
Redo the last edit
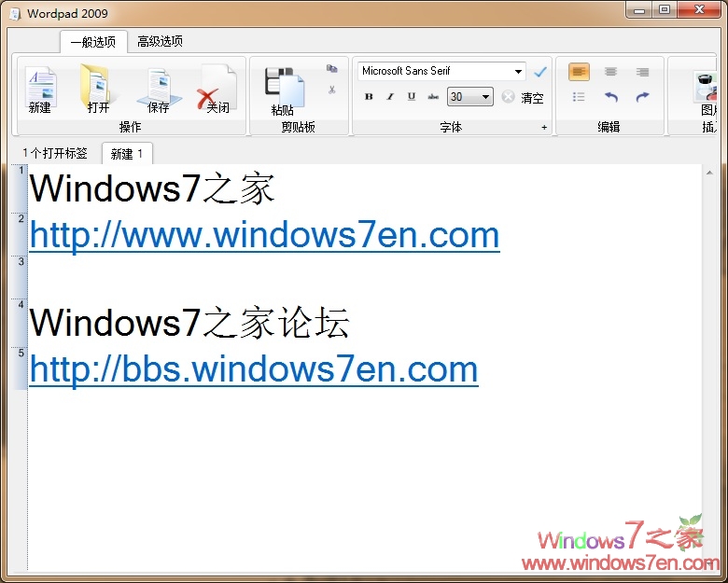click(x=642, y=97)
